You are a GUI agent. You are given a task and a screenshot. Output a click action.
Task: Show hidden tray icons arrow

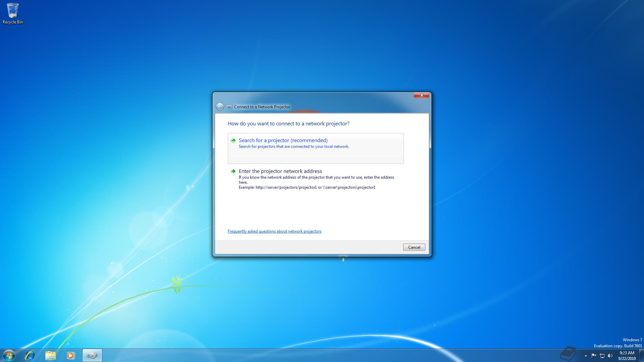pyautogui.click(x=586, y=356)
